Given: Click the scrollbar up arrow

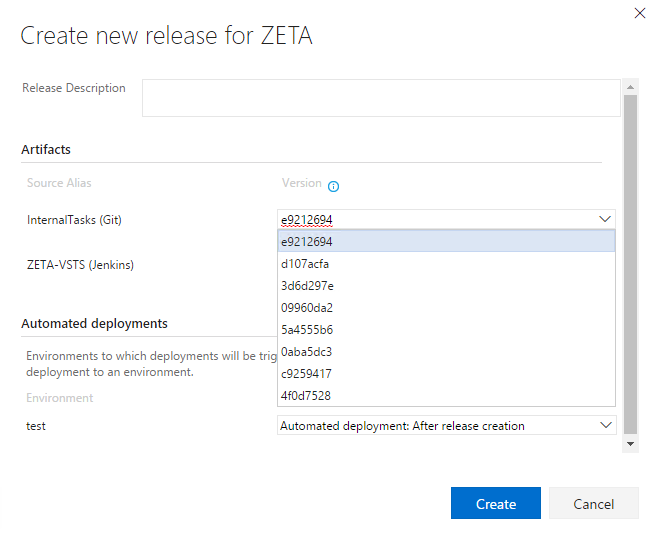Looking at the screenshot, I should (x=630, y=87).
